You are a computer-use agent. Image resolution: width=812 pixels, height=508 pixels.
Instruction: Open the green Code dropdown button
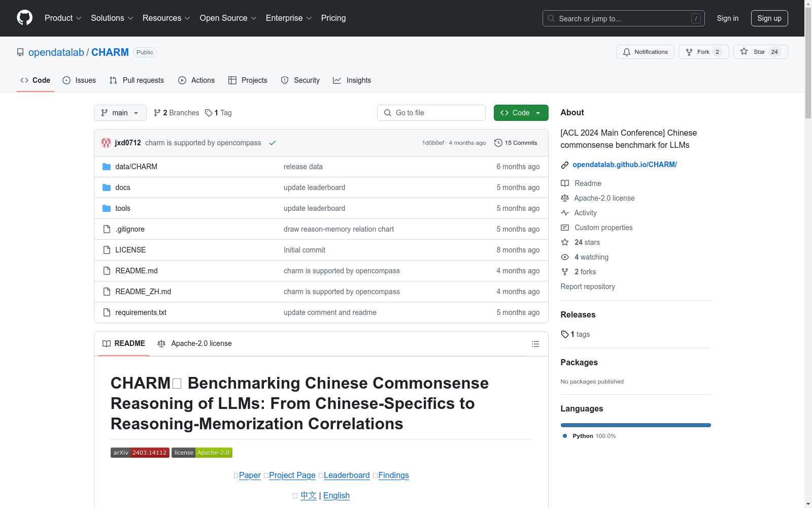[521, 113]
